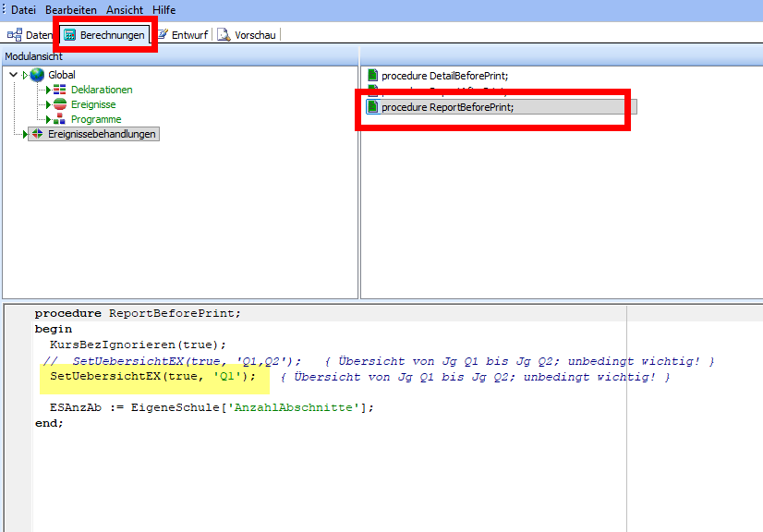
Task: Select Ereignissebehandlungen tree item
Action: pyautogui.click(x=102, y=134)
